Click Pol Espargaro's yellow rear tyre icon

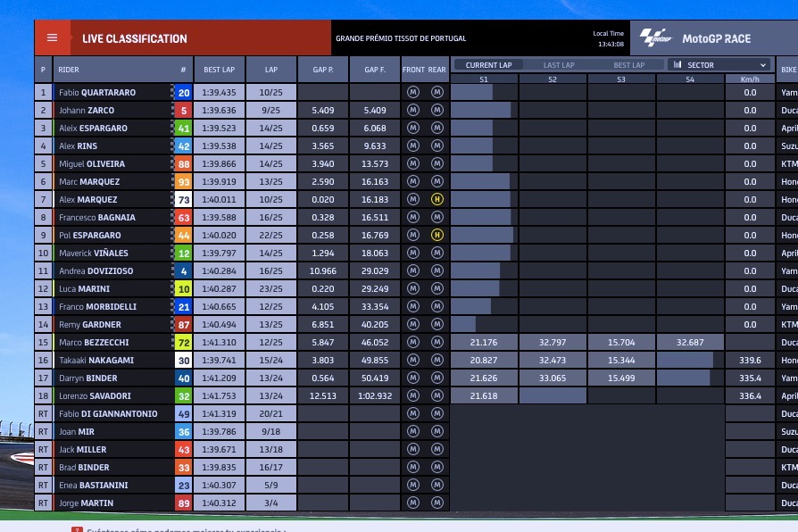pos(436,235)
